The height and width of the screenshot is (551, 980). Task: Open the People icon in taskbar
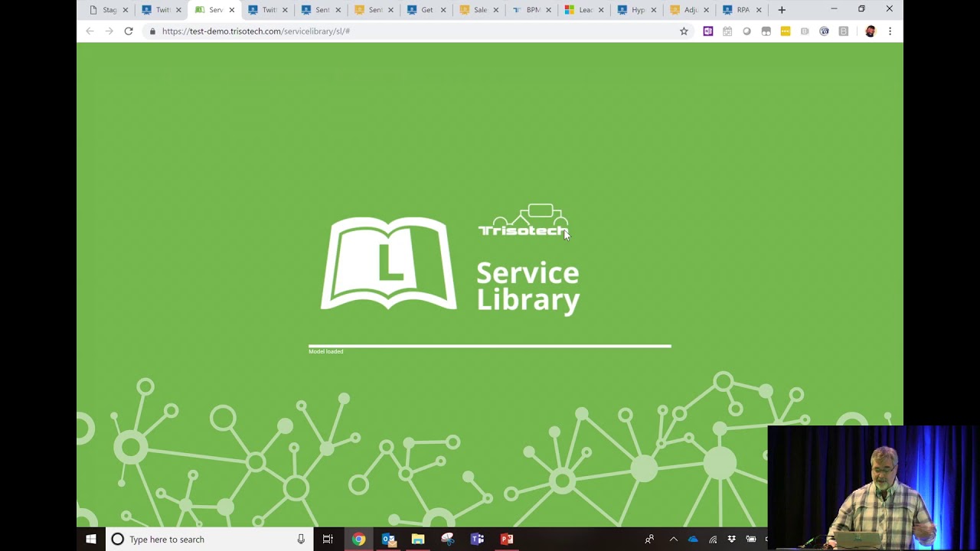[x=649, y=540]
